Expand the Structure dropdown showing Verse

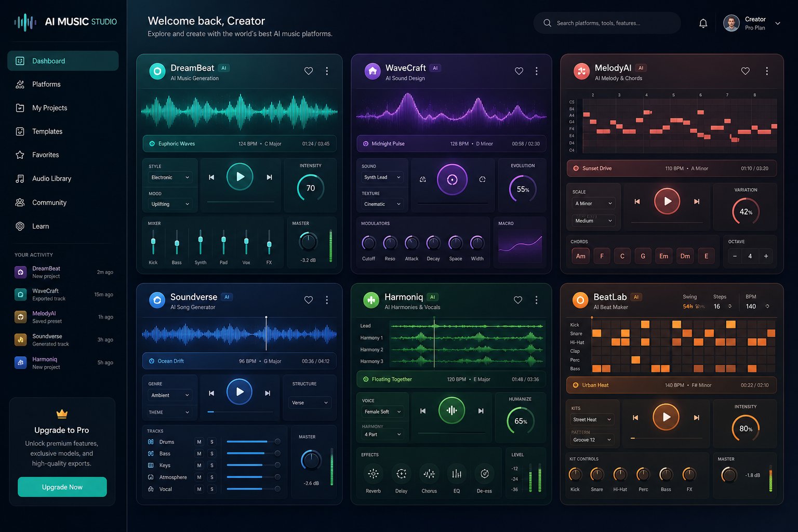(x=310, y=403)
